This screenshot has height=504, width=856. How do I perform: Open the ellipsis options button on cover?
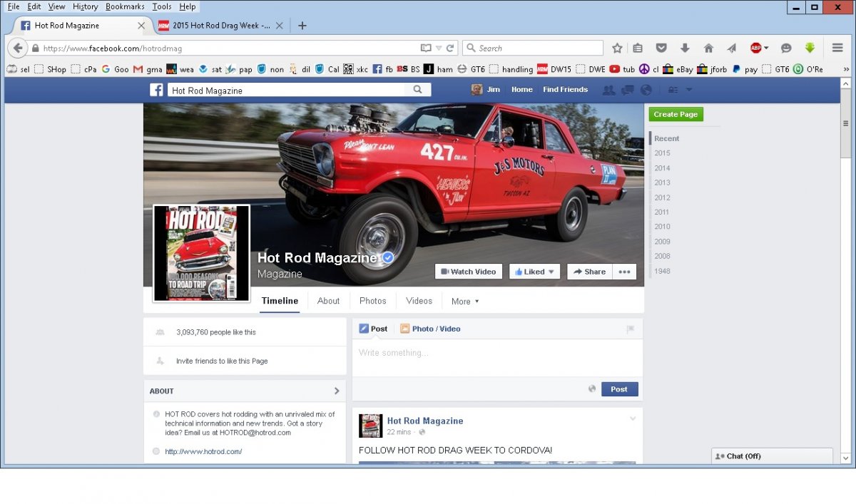point(624,272)
